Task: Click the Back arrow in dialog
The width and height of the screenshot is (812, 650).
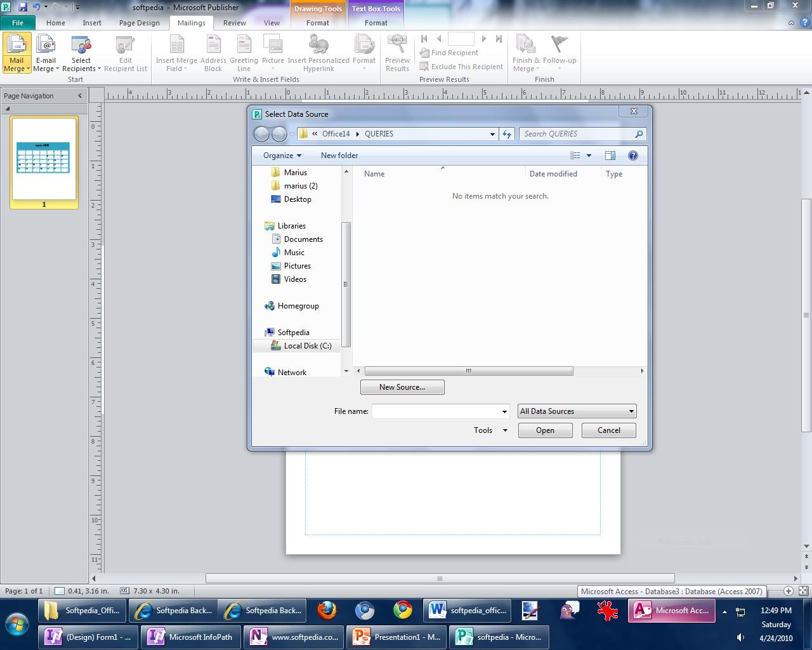Action: pyautogui.click(x=261, y=134)
